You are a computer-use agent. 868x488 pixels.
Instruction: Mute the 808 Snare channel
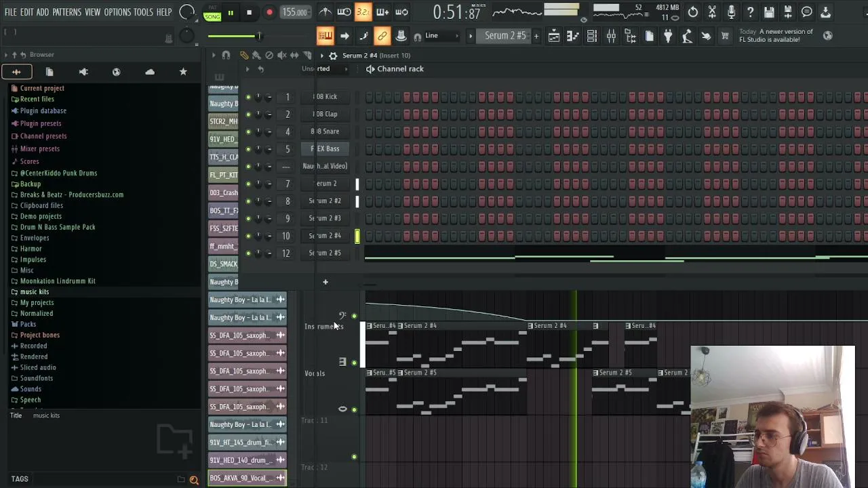coord(248,131)
